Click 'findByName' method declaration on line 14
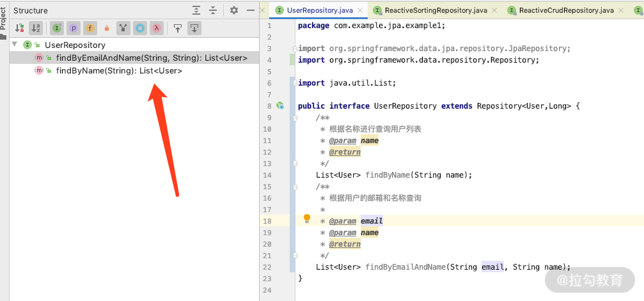This screenshot has width=644, height=301. pyautogui.click(x=388, y=175)
